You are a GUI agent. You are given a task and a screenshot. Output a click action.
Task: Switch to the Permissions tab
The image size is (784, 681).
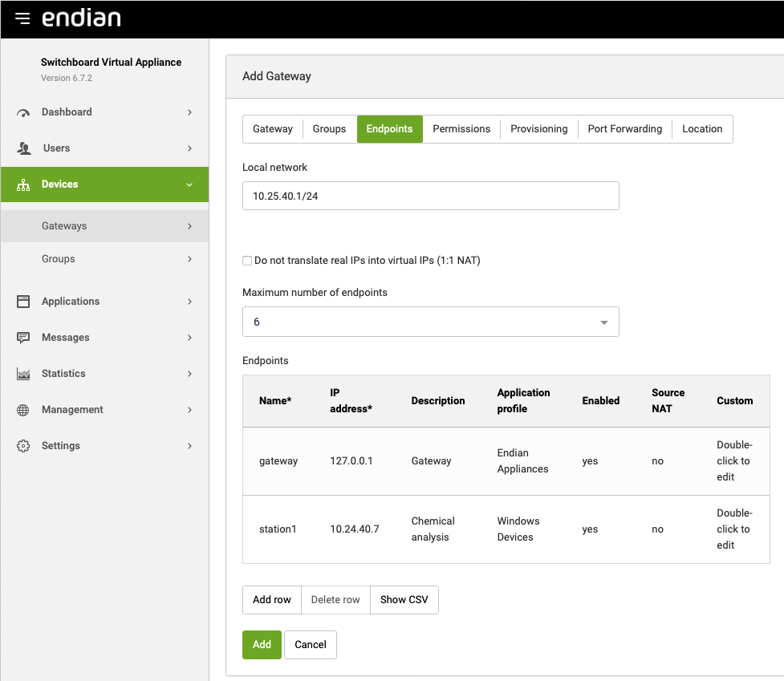click(461, 129)
